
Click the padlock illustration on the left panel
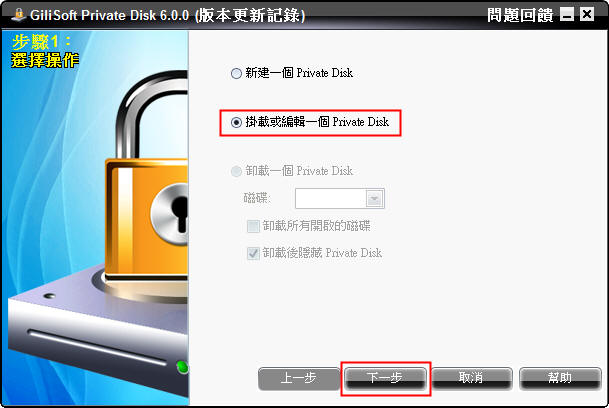[148, 175]
